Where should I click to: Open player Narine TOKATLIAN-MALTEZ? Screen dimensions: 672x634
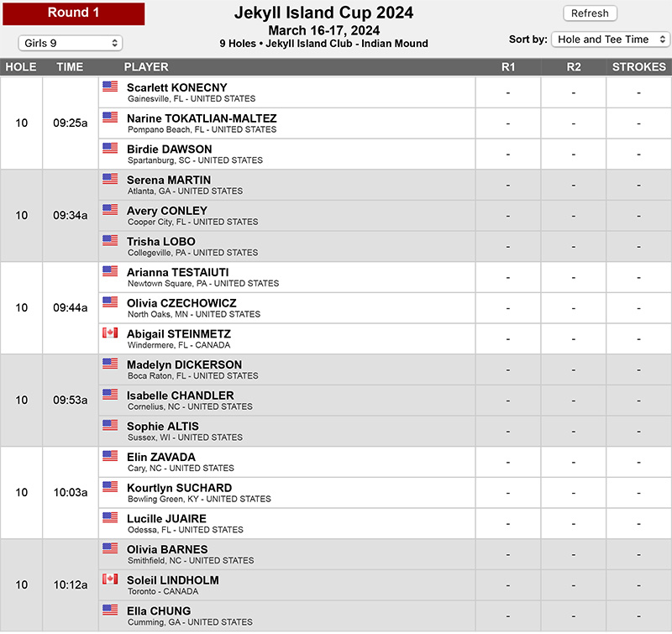click(202, 118)
